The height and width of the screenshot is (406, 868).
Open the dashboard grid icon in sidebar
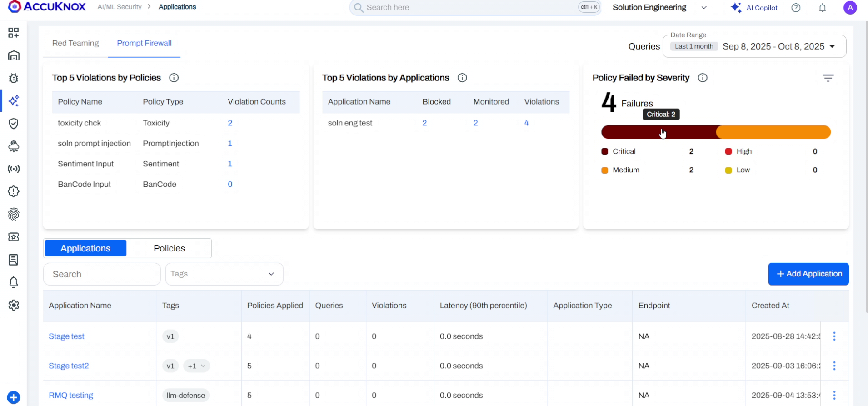point(14,33)
